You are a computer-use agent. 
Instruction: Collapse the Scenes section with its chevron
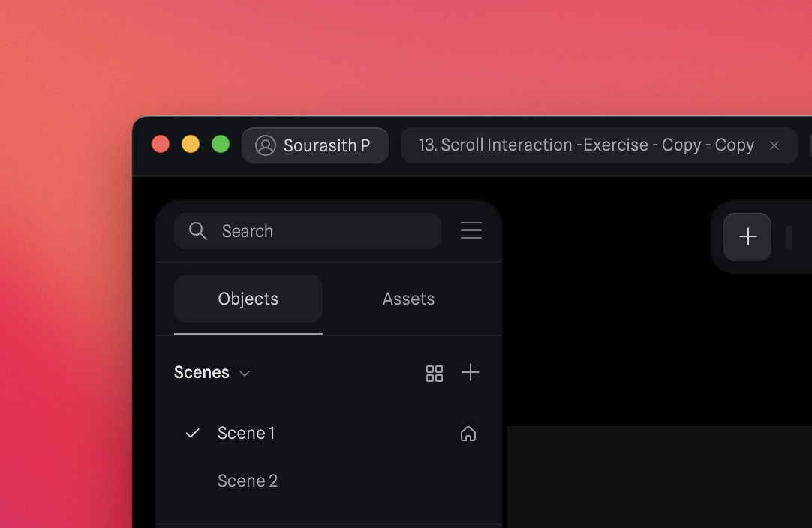pyautogui.click(x=244, y=373)
